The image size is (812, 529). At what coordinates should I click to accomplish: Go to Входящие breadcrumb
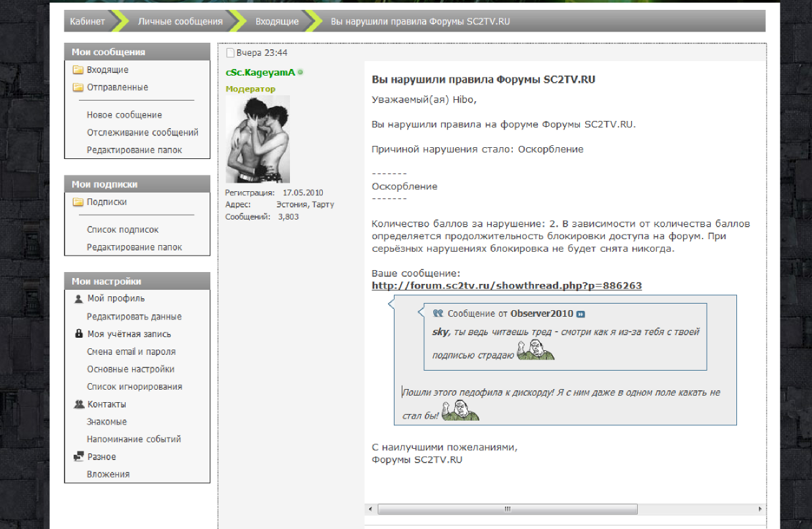coord(277,21)
